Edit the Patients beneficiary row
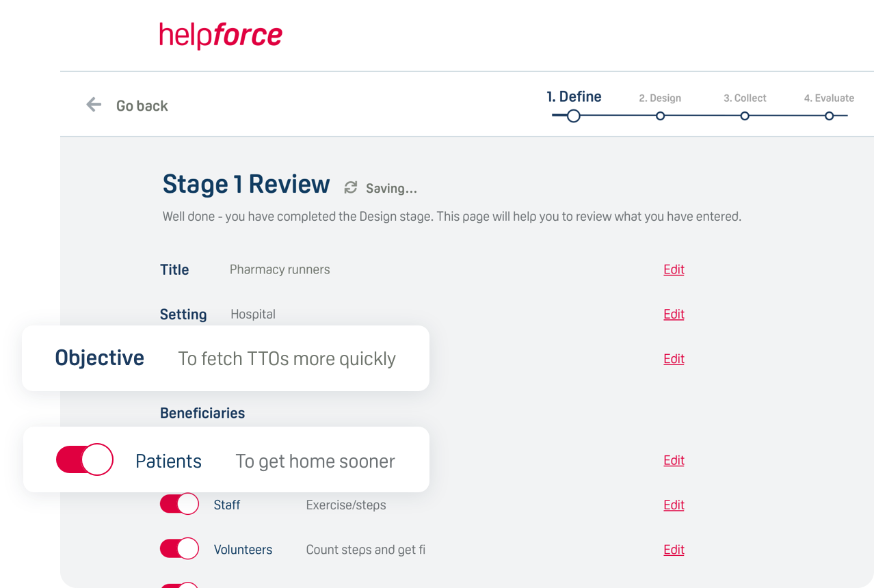Viewport: 874px width, 588px height. [674, 460]
